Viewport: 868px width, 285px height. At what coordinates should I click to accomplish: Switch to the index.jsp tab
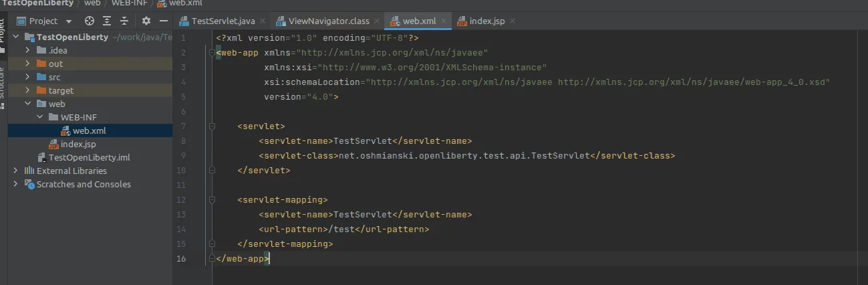486,21
